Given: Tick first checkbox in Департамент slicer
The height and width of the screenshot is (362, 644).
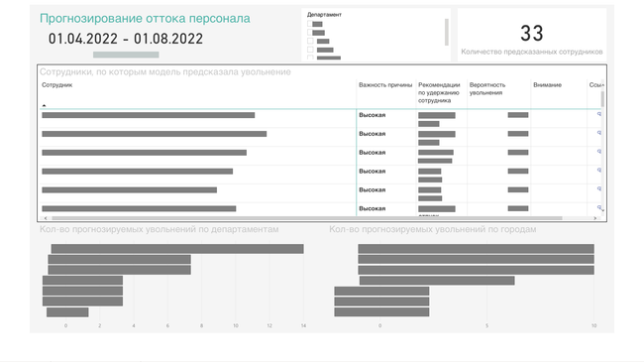Looking at the screenshot, I should [310, 24].
